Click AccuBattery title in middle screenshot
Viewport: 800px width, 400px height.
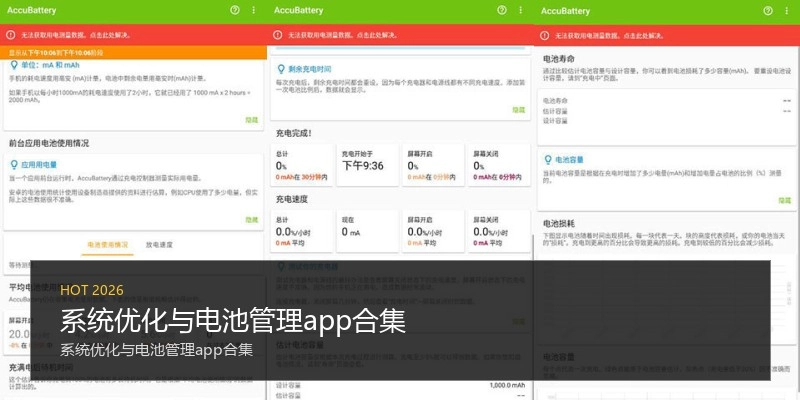[x=298, y=10]
